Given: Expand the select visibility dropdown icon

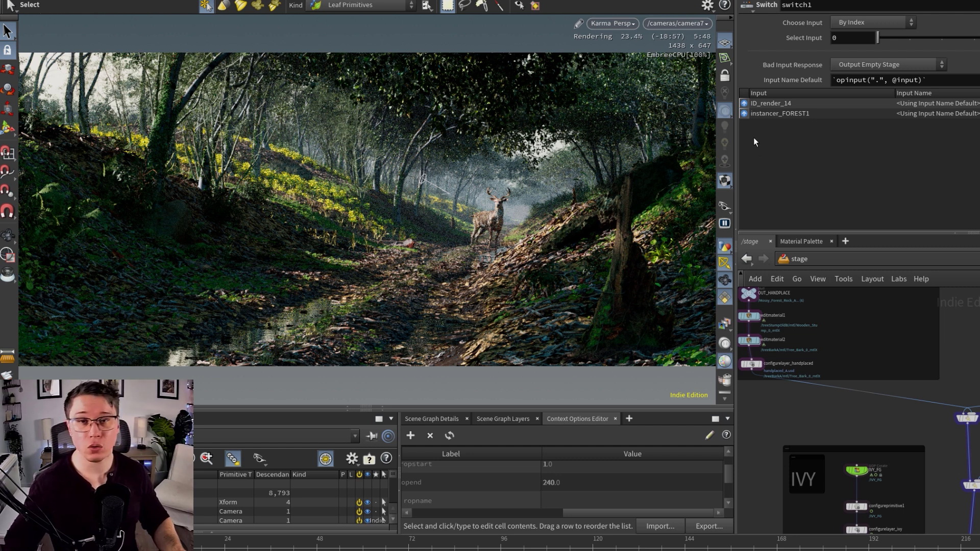Looking at the screenshot, I should pyautogui.click(x=260, y=458).
